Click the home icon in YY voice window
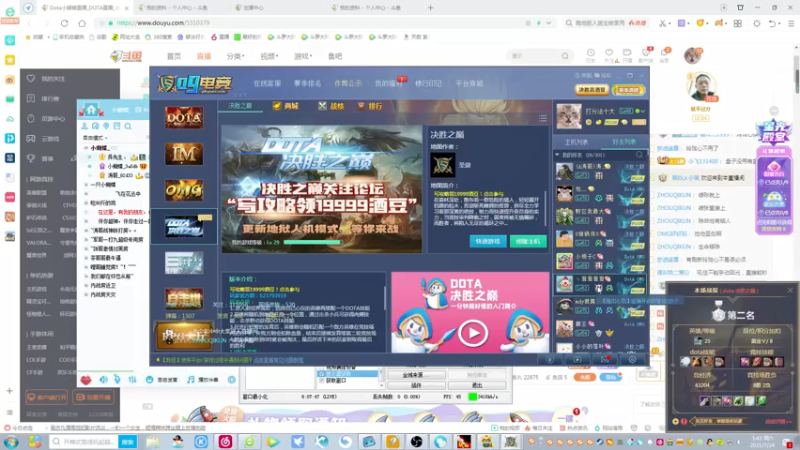800x450 pixels. [91, 110]
